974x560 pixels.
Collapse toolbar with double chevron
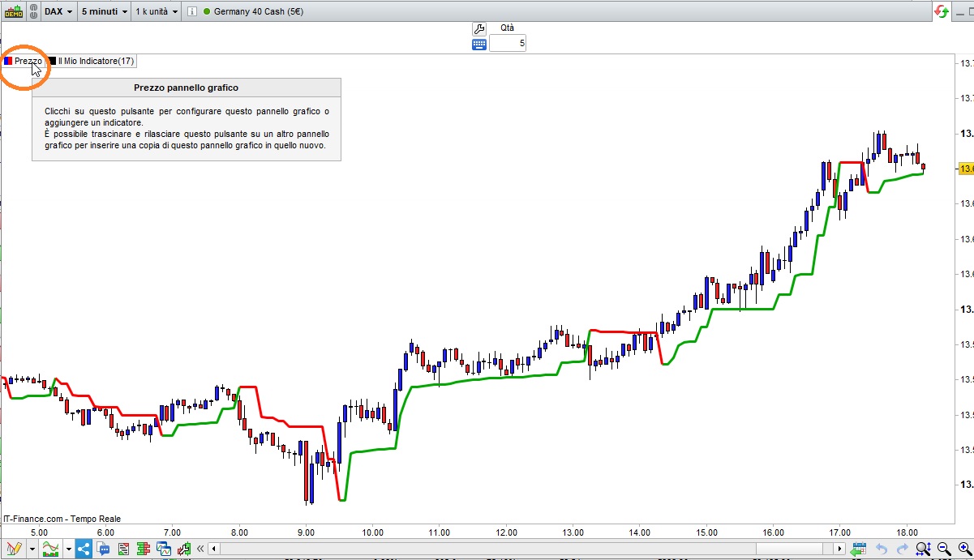pos(200,549)
